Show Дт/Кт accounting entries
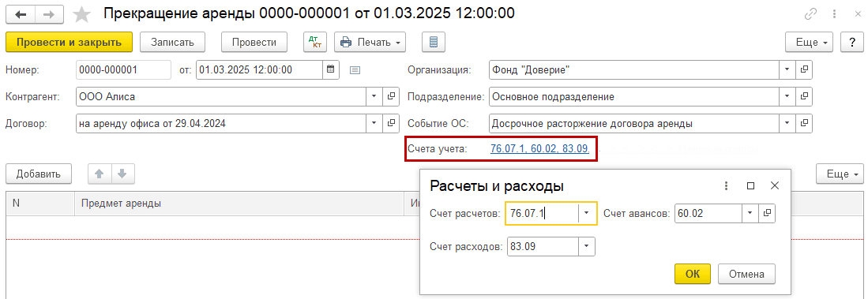 315,42
